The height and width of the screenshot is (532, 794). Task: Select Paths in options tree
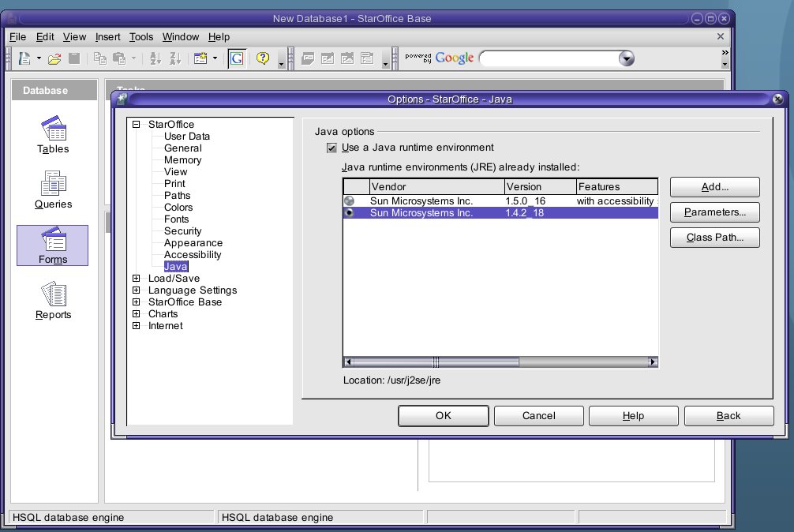(x=178, y=196)
